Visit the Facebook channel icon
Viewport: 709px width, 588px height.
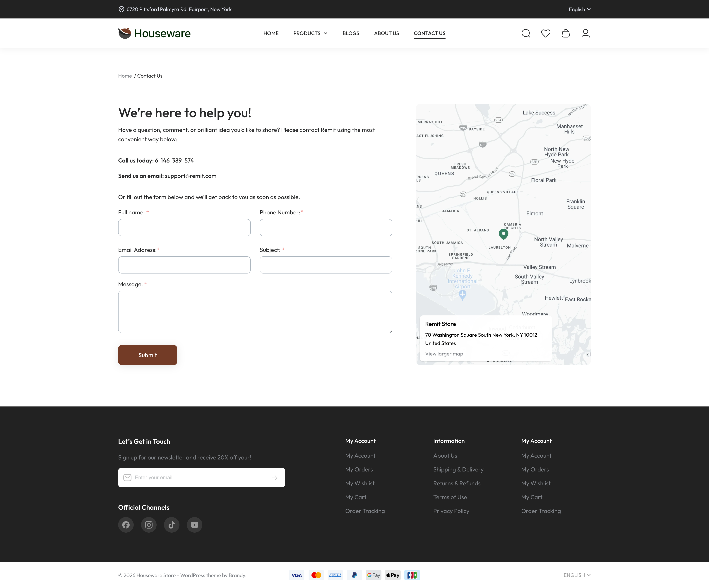[x=126, y=524]
